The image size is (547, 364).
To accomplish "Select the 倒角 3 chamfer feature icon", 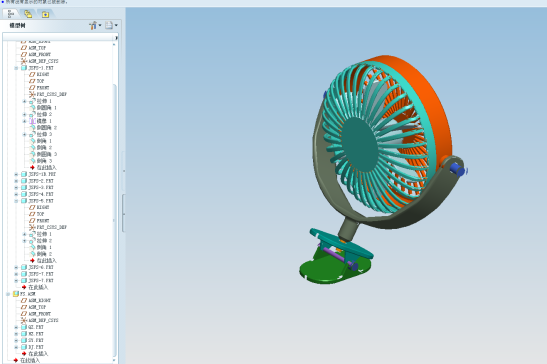I will click(x=33, y=161).
